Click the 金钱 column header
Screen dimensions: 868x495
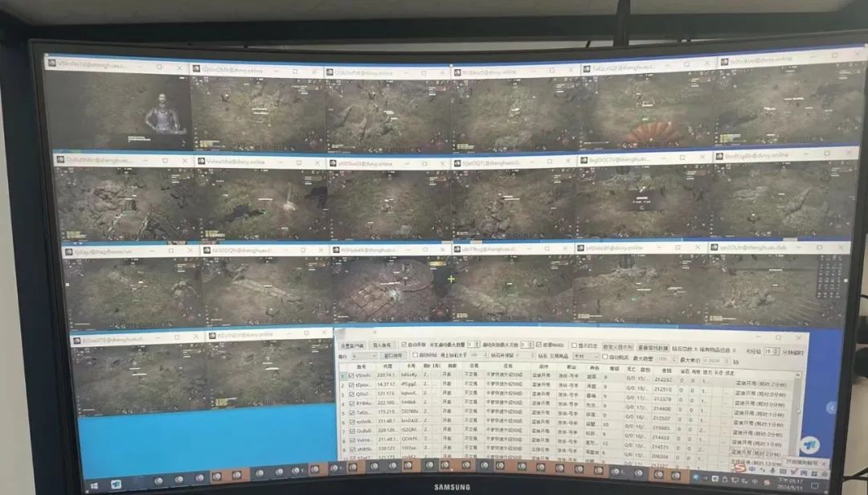click(666, 370)
